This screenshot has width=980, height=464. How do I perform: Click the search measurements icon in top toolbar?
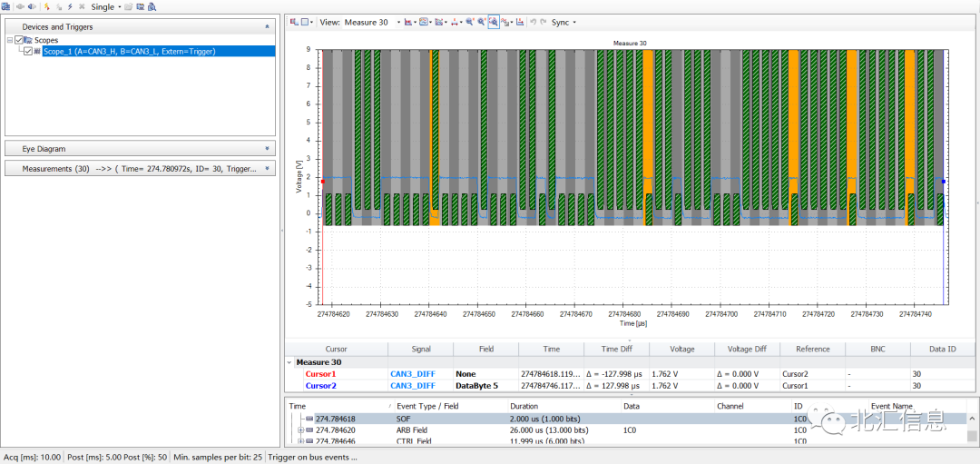point(152,6)
